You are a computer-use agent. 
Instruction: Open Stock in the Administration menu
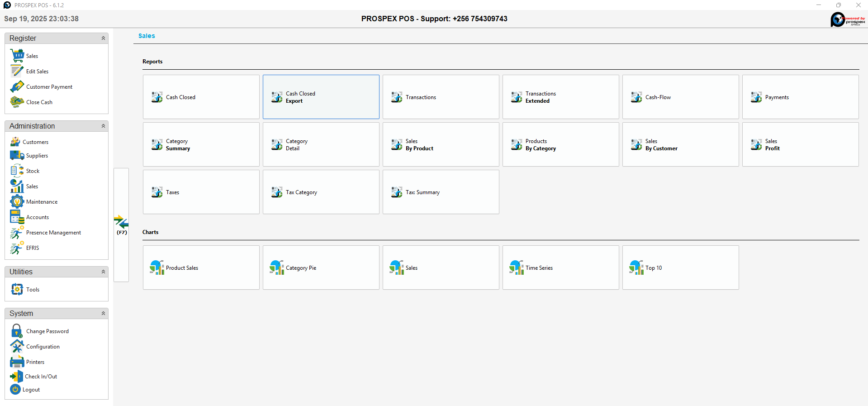(33, 171)
